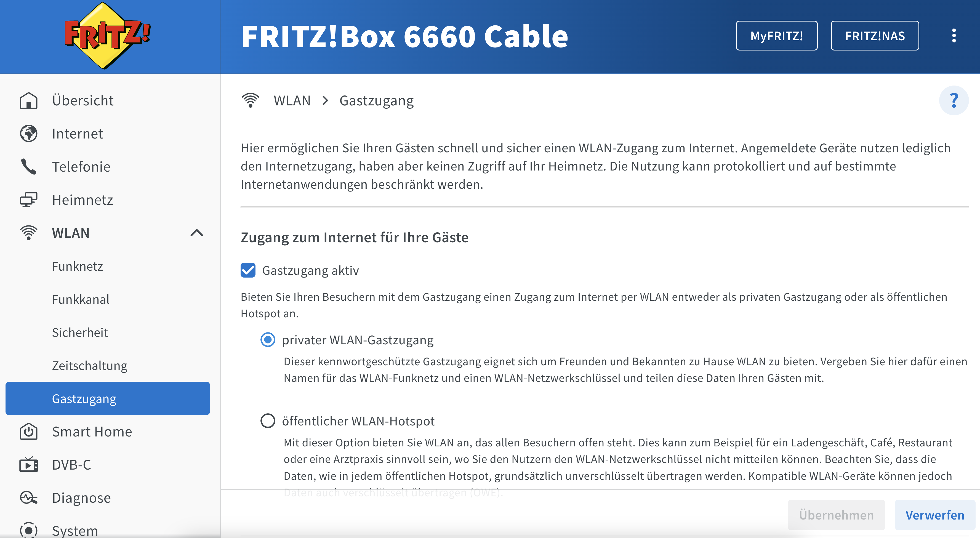Click the Telefonie phone handset icon

(x=28, y=167)
